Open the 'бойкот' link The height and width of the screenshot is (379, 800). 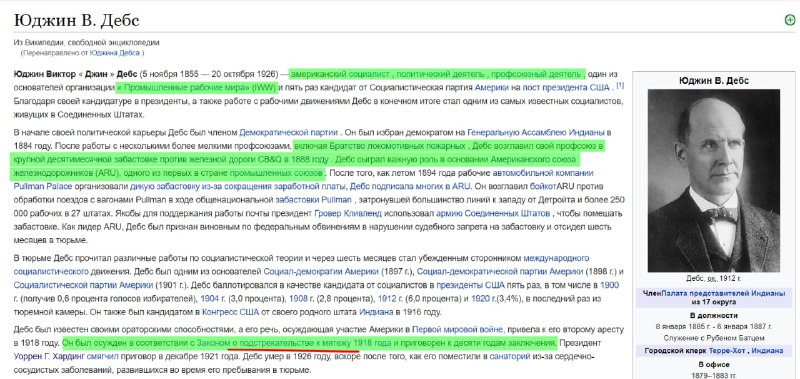pyautogui.click(x=542, y=186)
